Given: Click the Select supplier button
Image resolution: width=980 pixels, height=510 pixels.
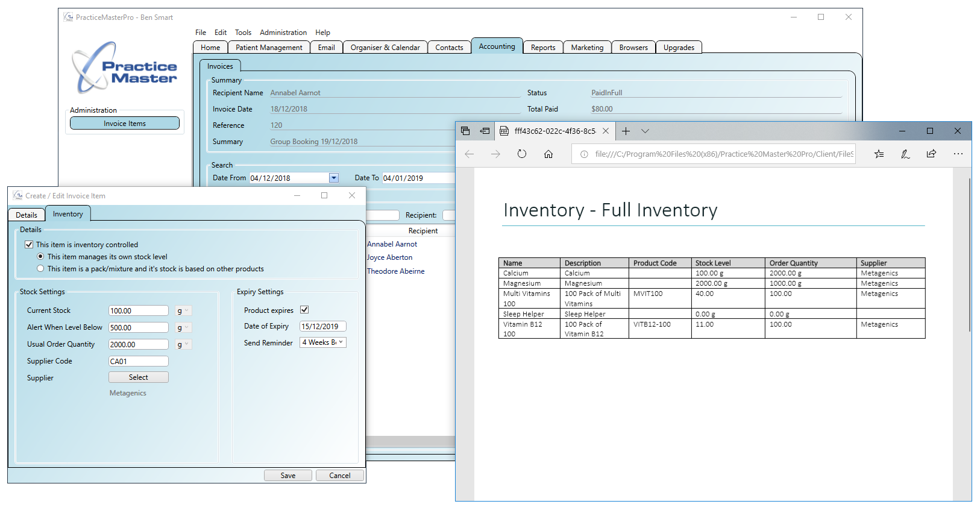Looking at the screenshot, I should pos(138,377).
